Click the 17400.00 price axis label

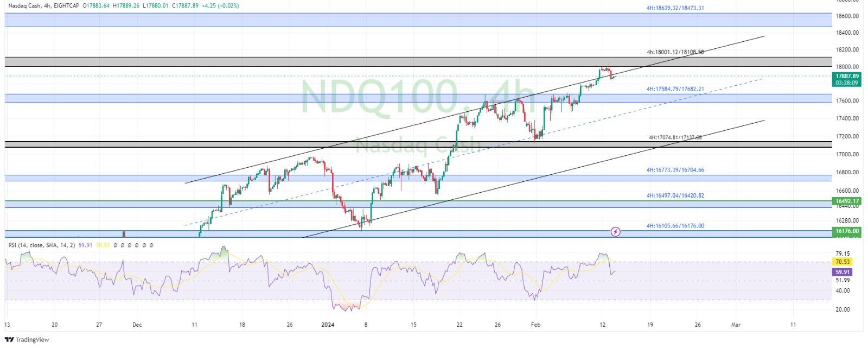[x=847, y=118]
